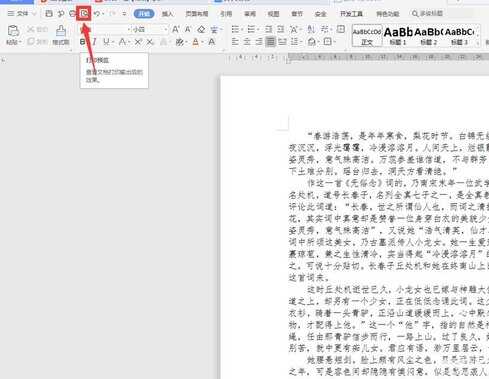Switch to the 引用 ribbon tab

point(226,14)
